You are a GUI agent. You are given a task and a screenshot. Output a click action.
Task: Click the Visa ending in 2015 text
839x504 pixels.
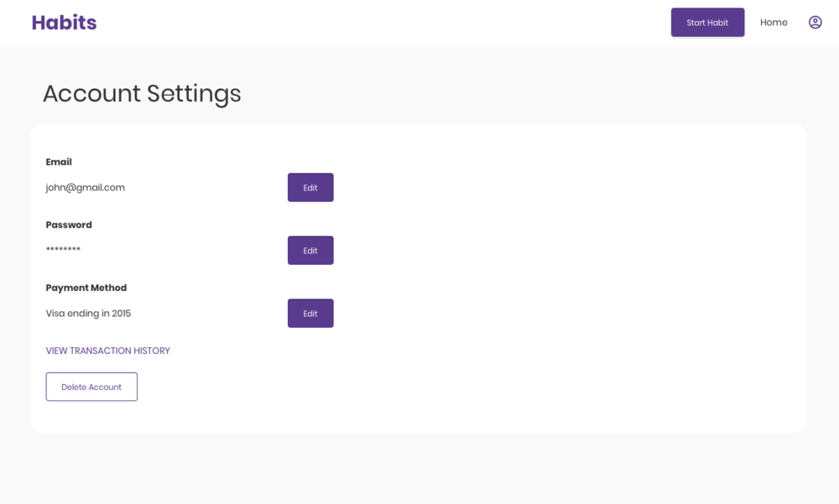(x=88, y=314)
